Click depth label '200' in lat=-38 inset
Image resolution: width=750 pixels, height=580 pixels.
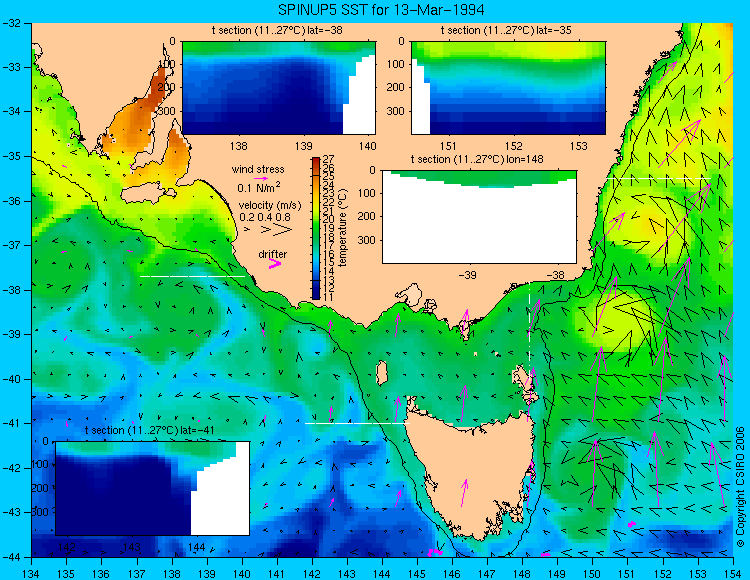(x=166, y=88)
